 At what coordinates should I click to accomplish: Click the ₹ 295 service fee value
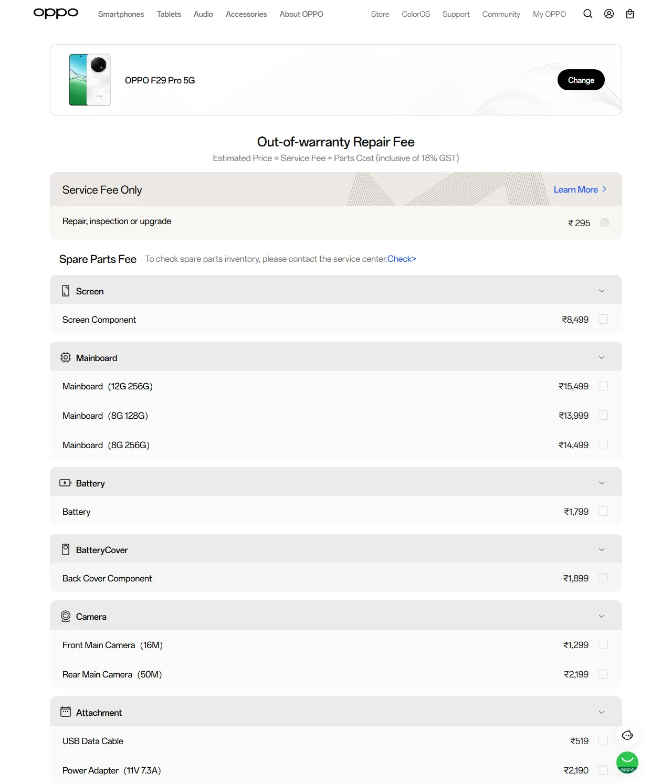click(x=579, y=223)
